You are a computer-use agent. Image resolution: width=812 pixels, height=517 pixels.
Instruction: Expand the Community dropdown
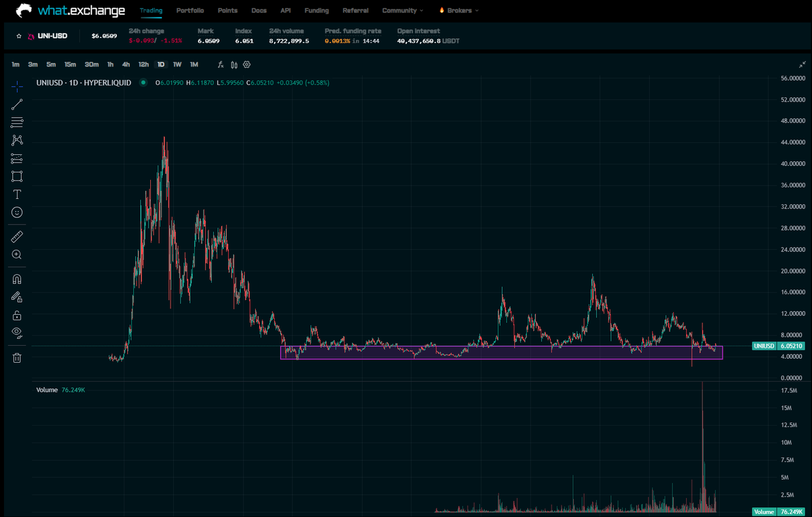(403, 11)
